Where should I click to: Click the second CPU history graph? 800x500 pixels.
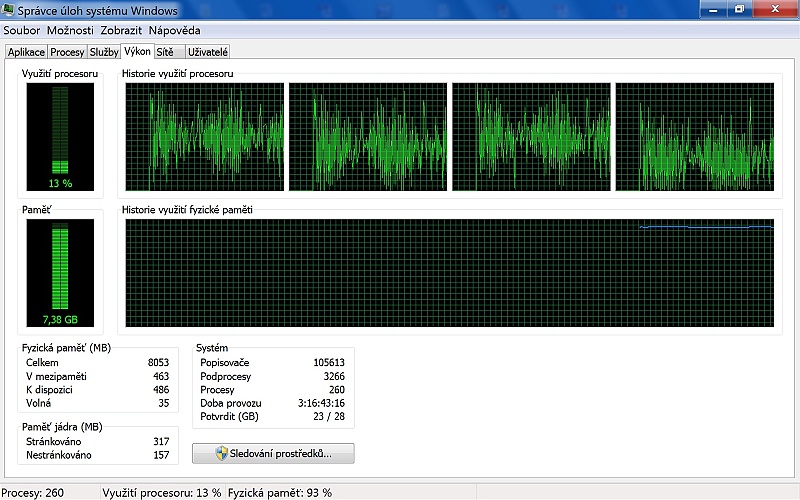tap(368, 137)
